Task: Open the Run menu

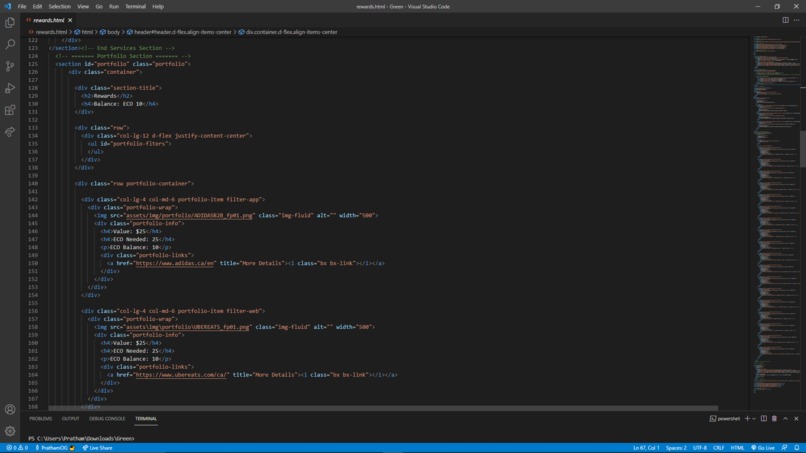Action: coord(114,7)
